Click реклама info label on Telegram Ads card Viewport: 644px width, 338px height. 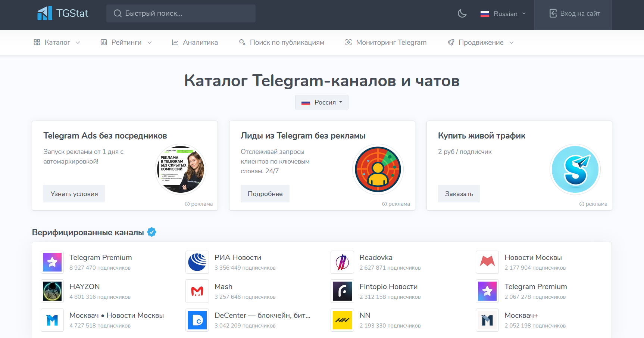click(199, 204)
